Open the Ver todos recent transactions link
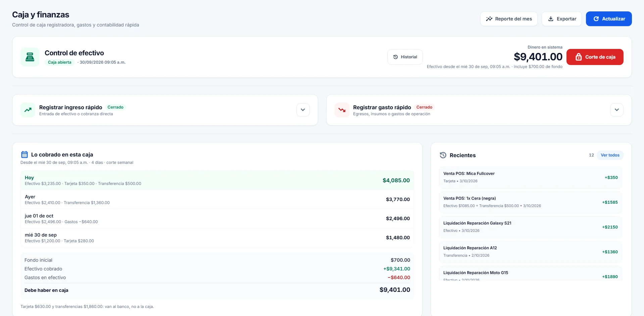This screenshot has width=644, height=316. 610,155
